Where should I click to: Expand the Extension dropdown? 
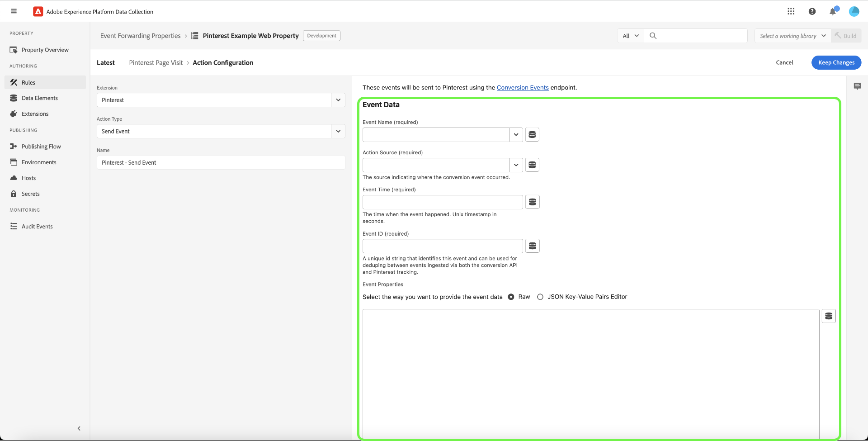[338, 100]
